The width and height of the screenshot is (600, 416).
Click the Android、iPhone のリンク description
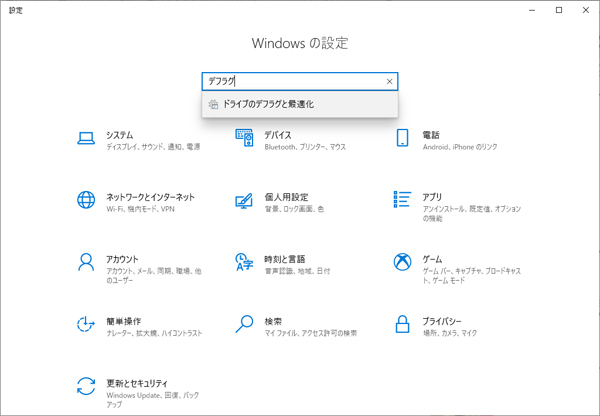[460, 147]
